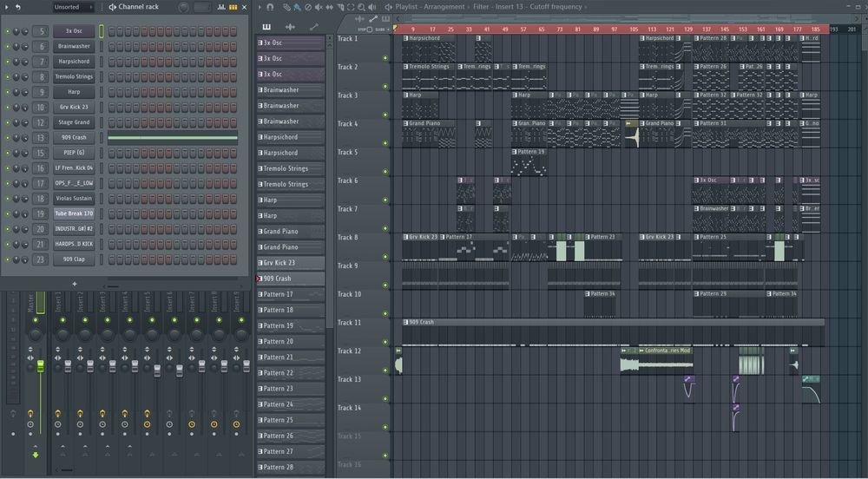Screen dimensions: 868x479
Task: Click the clock latency icon on Insert 5
Action: (147, 424)
